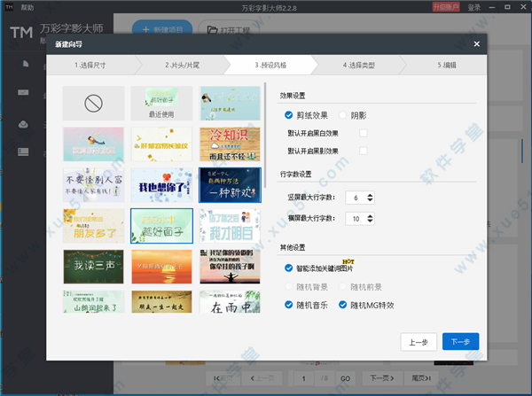Screen dimensions: 532x396
Task: Toggle the 随机音乐 checkbox
Action: (289, 306)
